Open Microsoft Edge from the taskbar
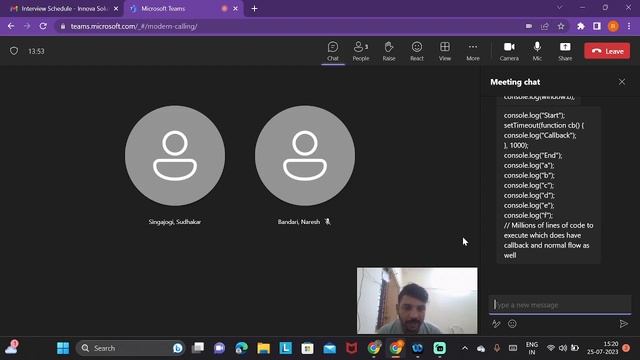Viewport: 640px width, 360px height. 241,348
